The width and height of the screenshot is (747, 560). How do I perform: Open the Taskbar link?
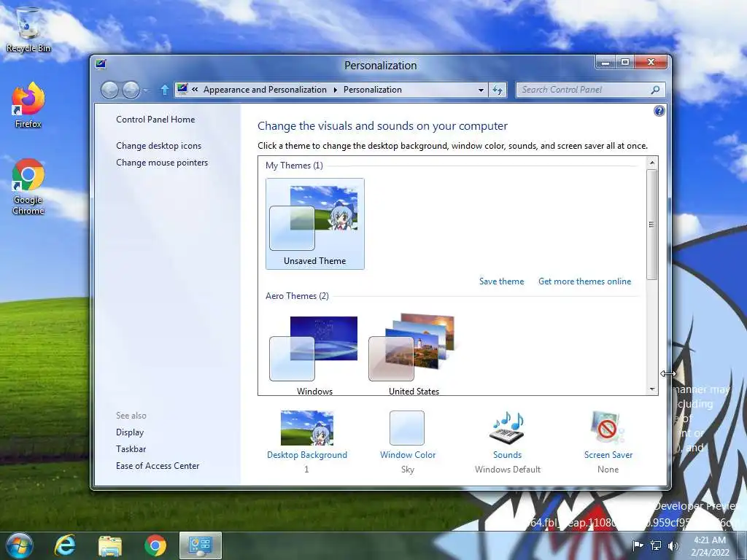(x=131, y=449)
